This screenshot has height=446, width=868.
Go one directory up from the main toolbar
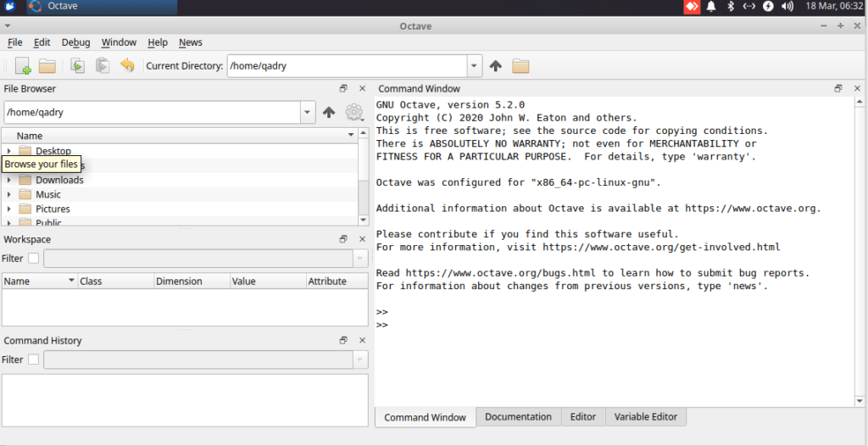tap(495, 66)
